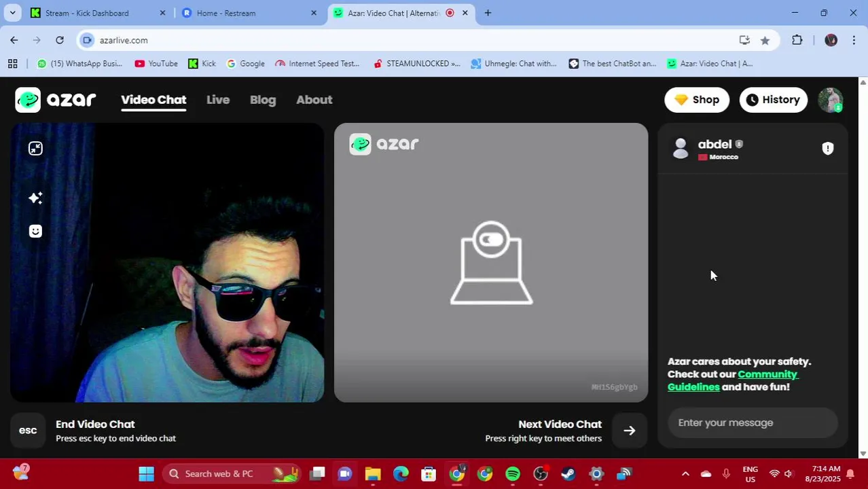
Task: Click Next Video Chat label
Action: coord(560,424)
